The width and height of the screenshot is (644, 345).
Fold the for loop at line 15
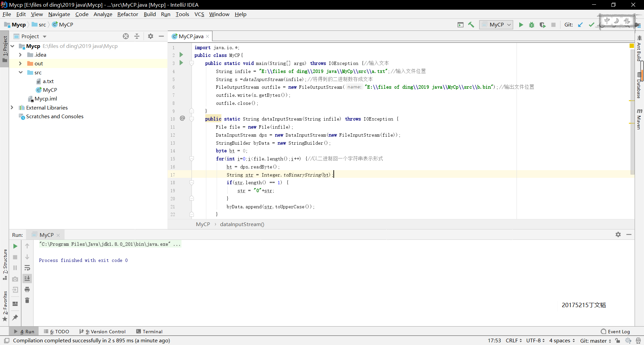[192, 159]
